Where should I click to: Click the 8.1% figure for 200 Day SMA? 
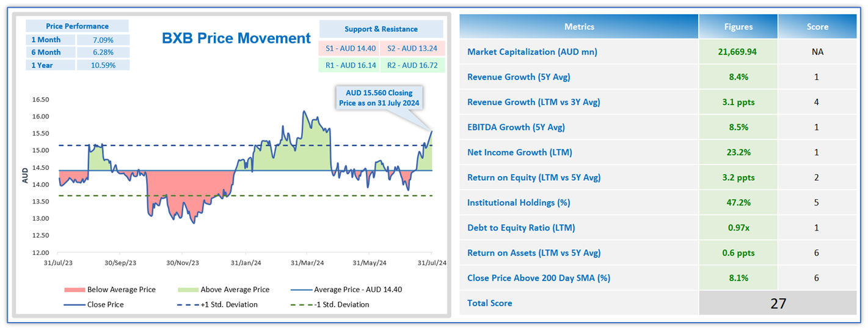pos(738,277)
